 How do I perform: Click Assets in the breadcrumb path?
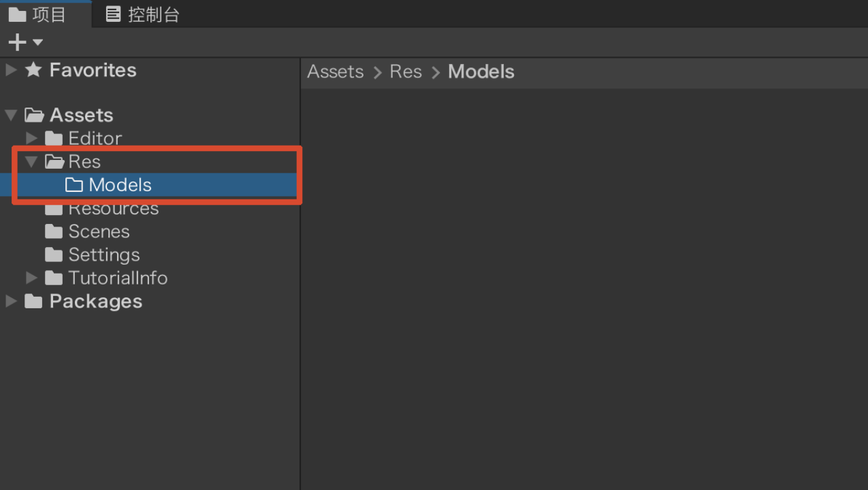point(335,71)
